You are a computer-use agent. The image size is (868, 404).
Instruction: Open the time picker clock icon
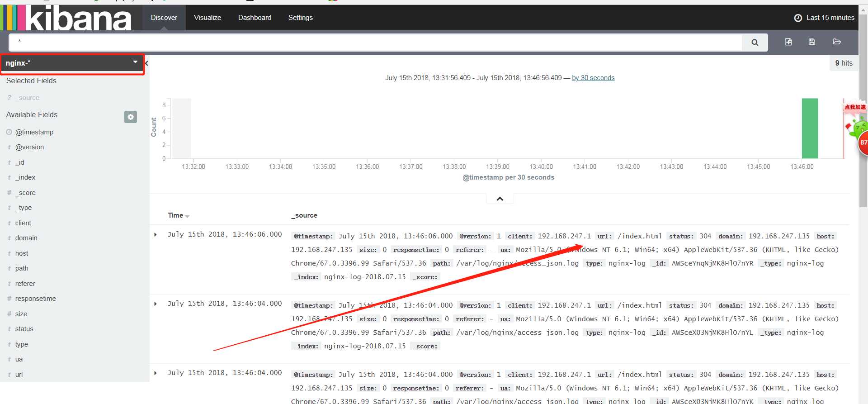tap(798, 18)
